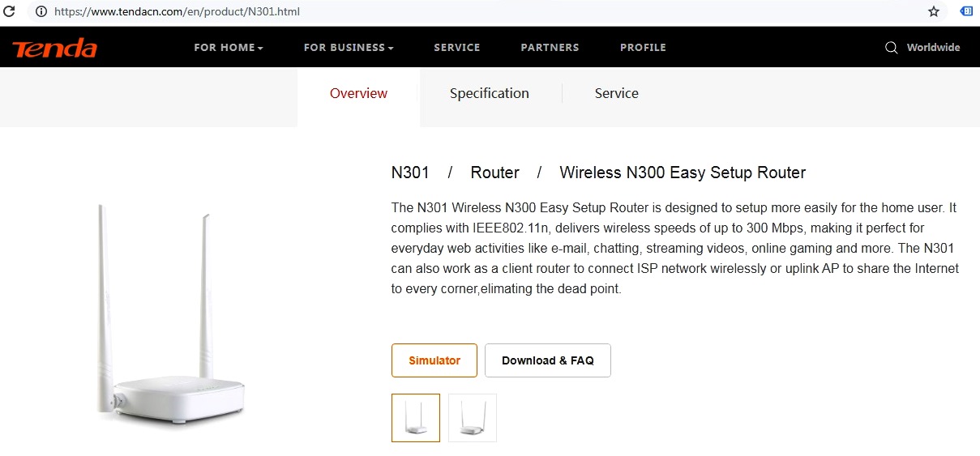Click the blue extension icon in the browser toolbar
Image resolution: width=980 pixels, height=456 pixels.
[x=966, y=11]
